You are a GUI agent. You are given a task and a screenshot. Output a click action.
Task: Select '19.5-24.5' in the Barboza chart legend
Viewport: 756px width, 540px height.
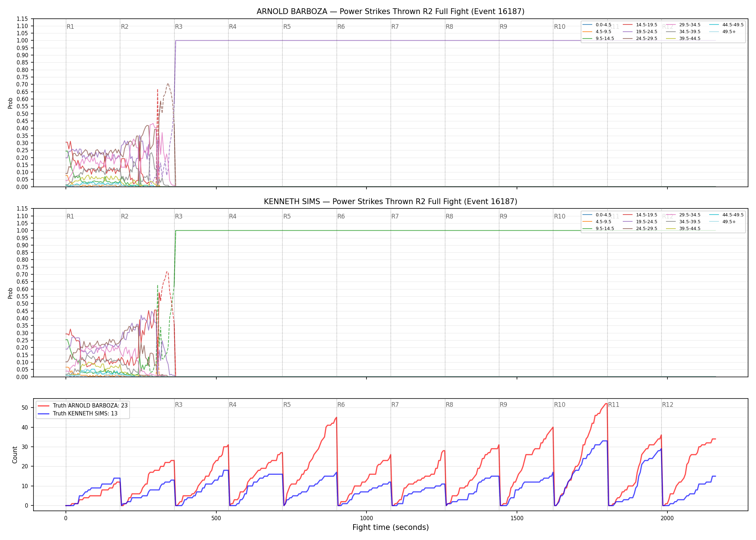[x=647, y=32]
